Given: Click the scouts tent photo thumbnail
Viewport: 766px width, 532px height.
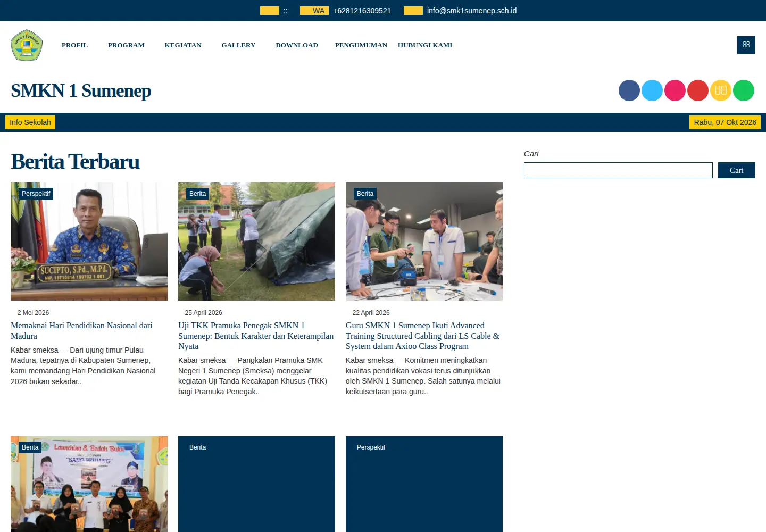Looking at the screenshot, I should coord(256,242).
